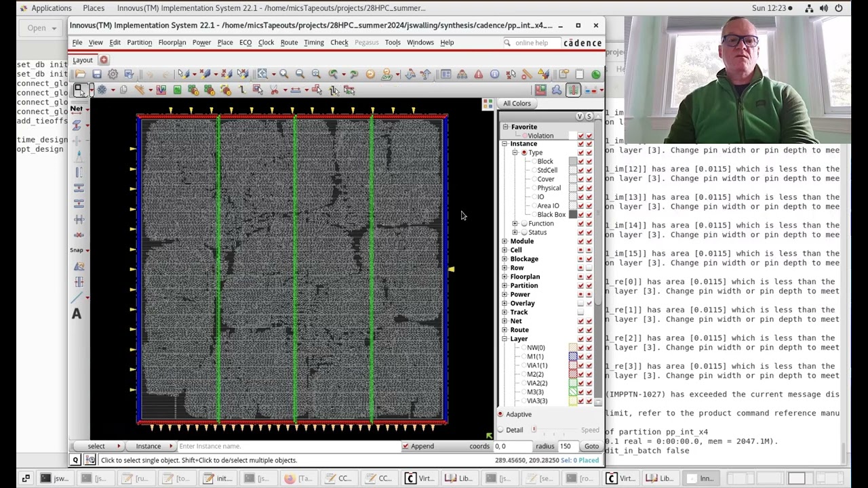868x488 pixels.
Task: Click the move snowflake tool icon
Action: click(x=102, y=90)
